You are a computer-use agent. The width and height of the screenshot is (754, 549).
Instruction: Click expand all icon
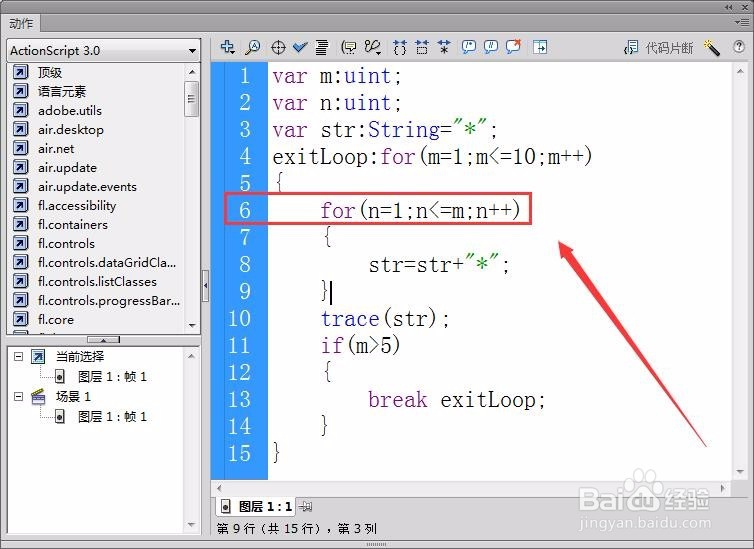tap(444, 47)
